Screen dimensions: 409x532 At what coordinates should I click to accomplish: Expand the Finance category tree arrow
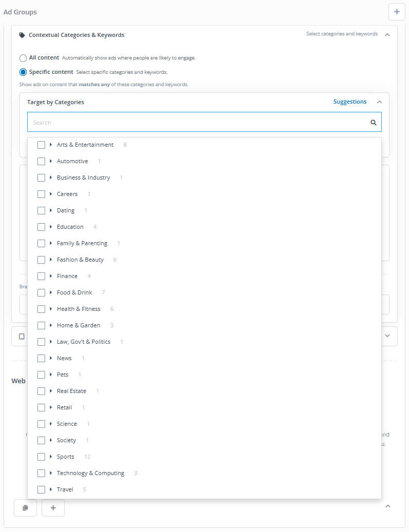coord(51,276)
